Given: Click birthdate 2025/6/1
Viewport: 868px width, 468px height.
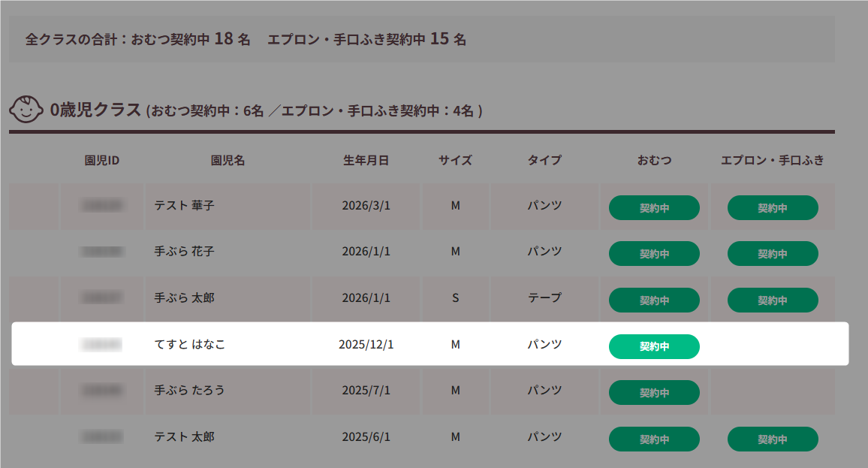Looking at the screenshot, I should [x=366, y=437].
